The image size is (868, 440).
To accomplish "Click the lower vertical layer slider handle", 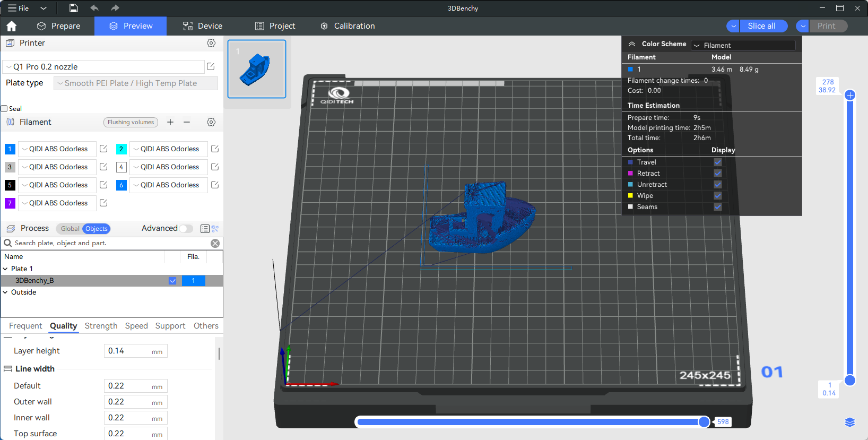I will pos(850,380).
